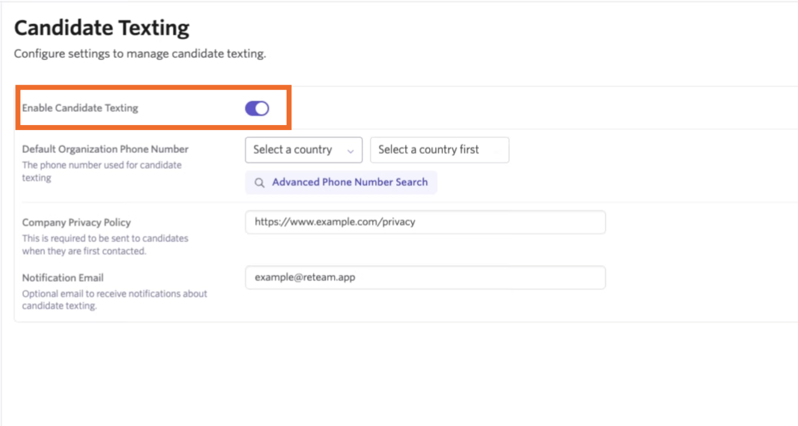Focus the Notification Email input field
The image size is (798, 426).
coord(425,277)
